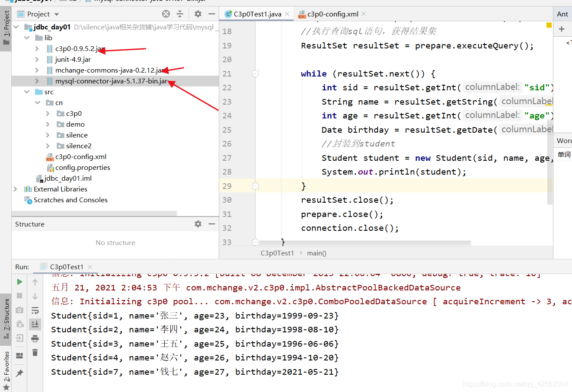Toggle the 2: Favorites tool window strip
Viewport: 572px width, 392px height.
point(6,370)
